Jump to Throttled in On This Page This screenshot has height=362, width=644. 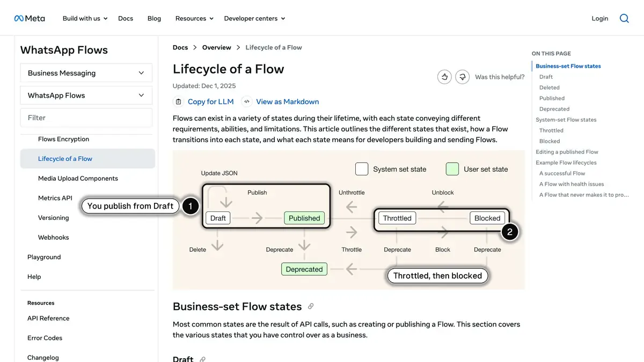[551, 130]
